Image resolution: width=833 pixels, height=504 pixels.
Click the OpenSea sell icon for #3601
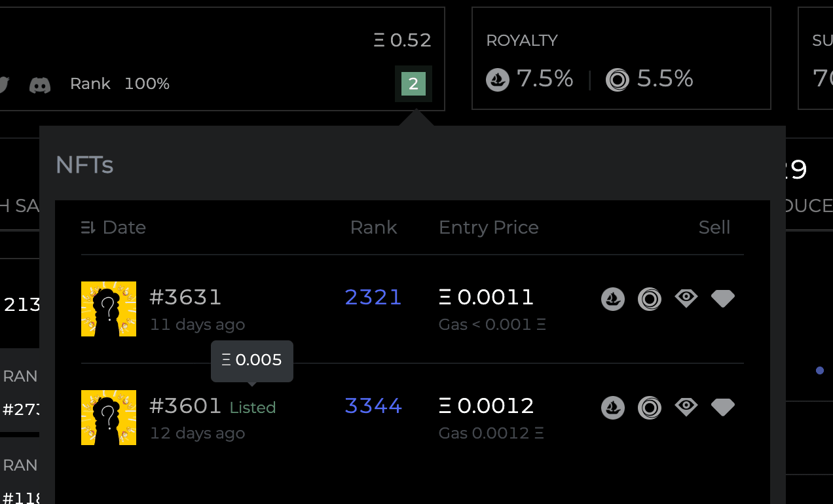613,408
